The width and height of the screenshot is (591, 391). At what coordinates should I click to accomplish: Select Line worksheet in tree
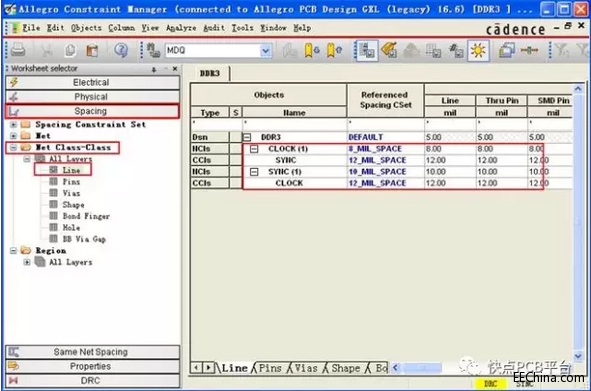71,170
